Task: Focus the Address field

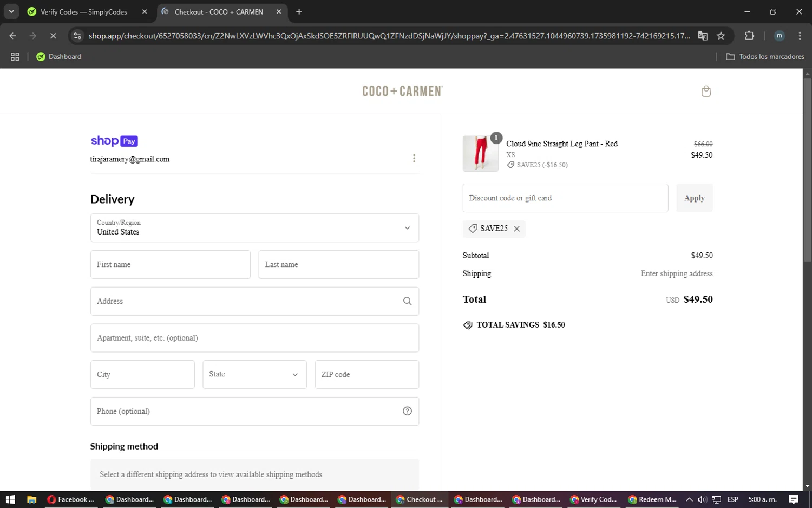Action: (x=254, y=301)
